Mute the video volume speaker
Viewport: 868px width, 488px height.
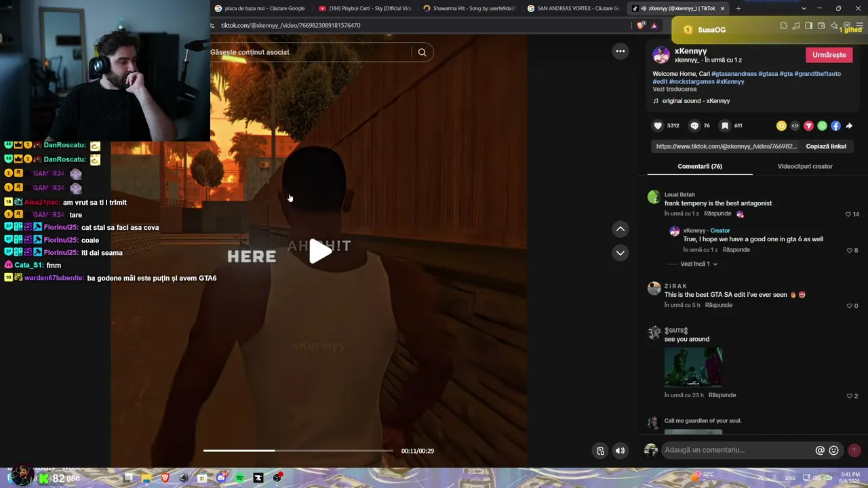click(620, 451)
